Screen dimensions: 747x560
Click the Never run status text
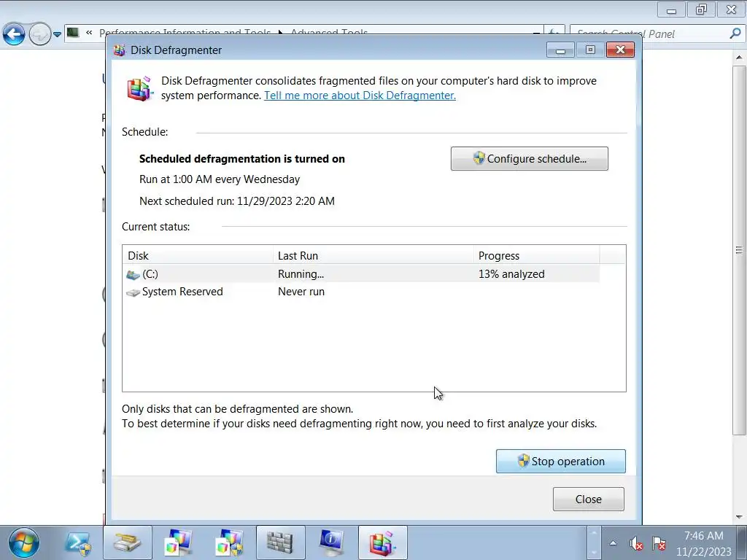(x=301, y=292)
